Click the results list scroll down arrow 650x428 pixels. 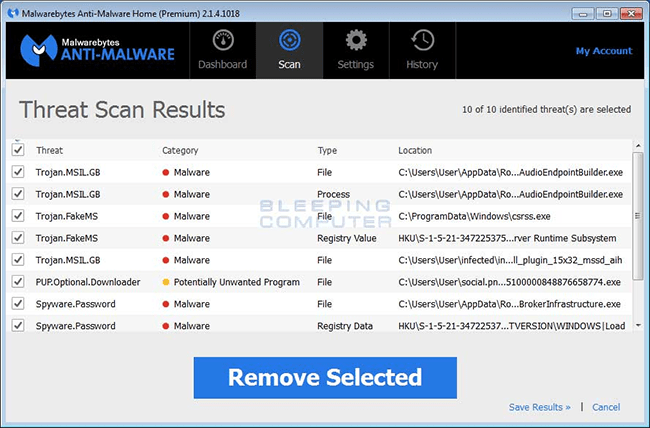[x=638, y=326]
